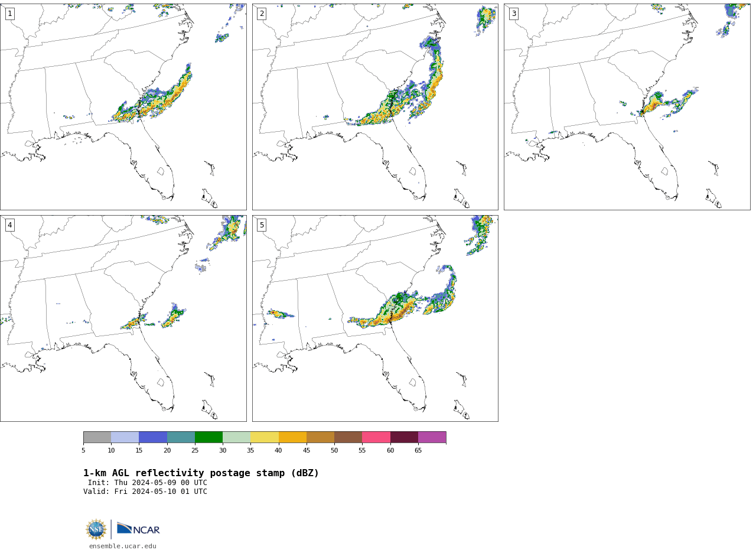Screen dimensions: 756x553
Task: Click the brown 50-55 dBZ swatch
Action: click(x=348, y=437)
